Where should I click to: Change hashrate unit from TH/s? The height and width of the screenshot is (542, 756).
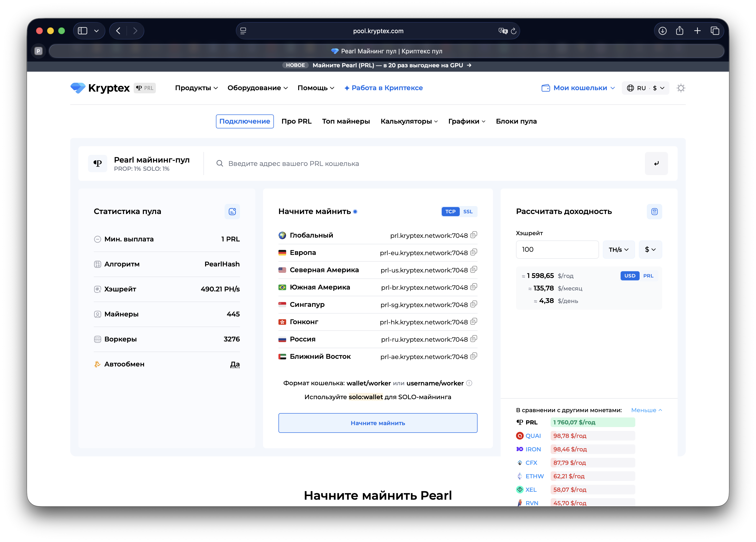(x=618, y=249)
